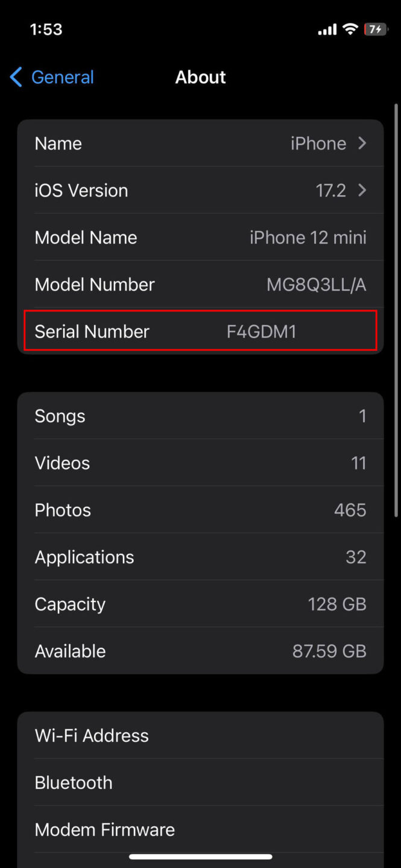
Task: Tap the clock showing 1:53
Action: [x=46, y=28]
